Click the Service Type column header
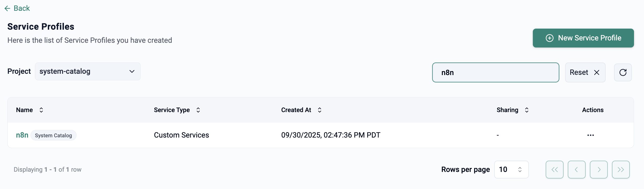Screen dimensions: 644x189 point(172,110)
